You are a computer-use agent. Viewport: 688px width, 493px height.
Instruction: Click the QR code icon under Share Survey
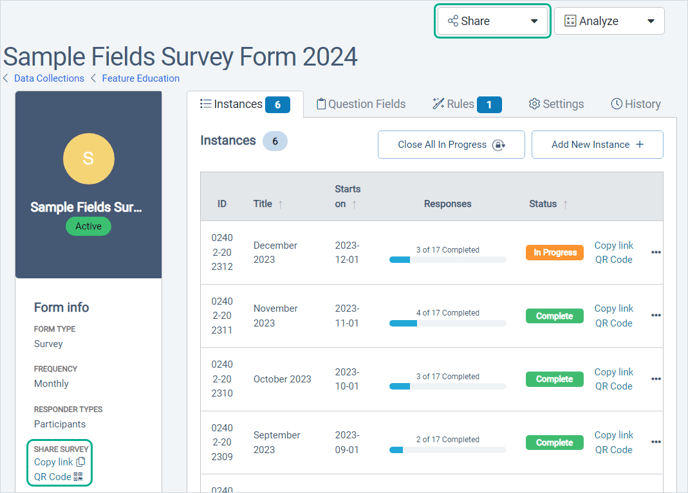coord(78,477)
